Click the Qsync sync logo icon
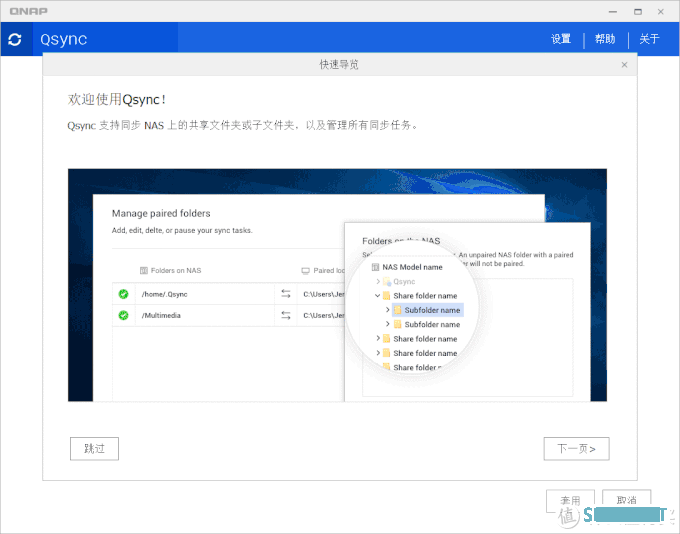 [15, 39]
